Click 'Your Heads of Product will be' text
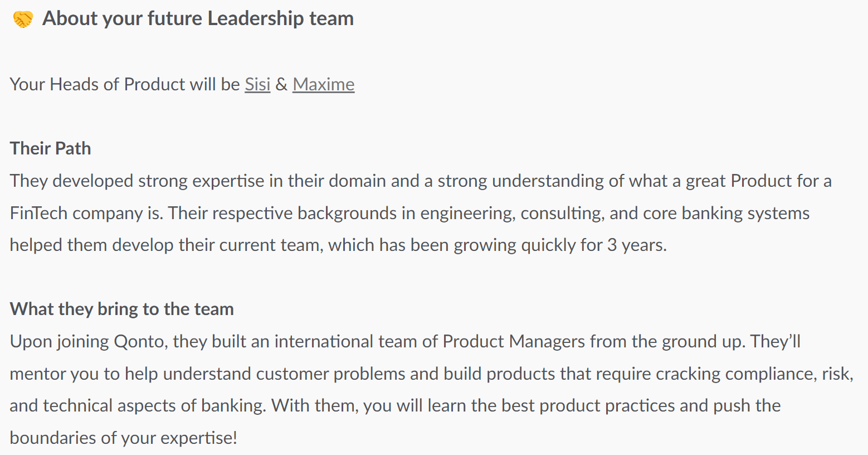This screenshot has width=868, height=455. 125,84
